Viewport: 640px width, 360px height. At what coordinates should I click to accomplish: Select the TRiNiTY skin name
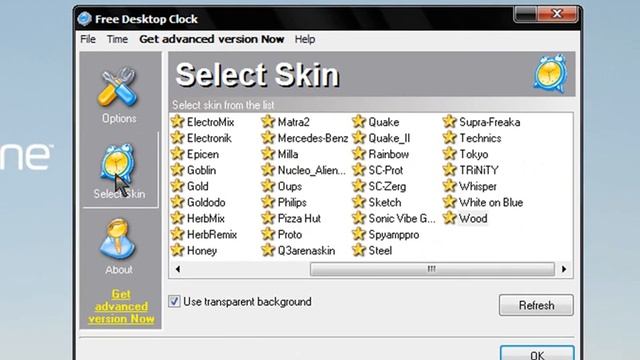(478, 170)
